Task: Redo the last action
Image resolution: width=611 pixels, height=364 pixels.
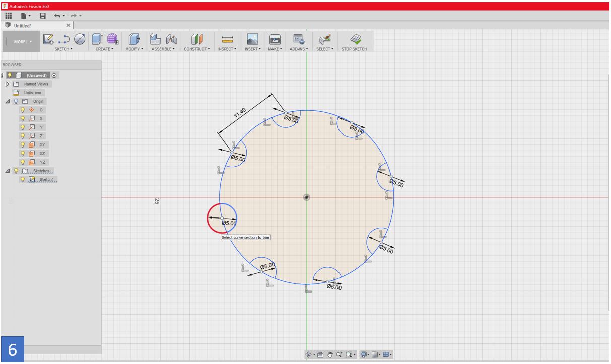Action: 74,16
